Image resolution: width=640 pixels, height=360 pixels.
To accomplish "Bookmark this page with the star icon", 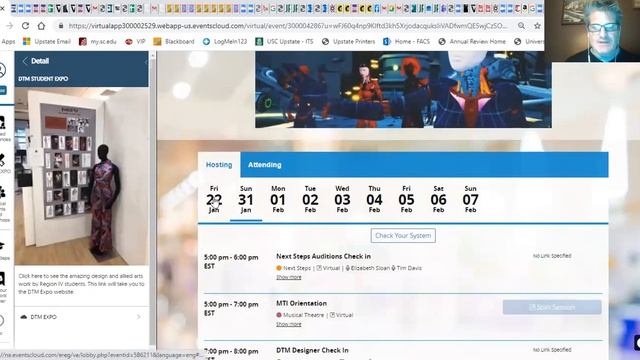I will [537, 25].
